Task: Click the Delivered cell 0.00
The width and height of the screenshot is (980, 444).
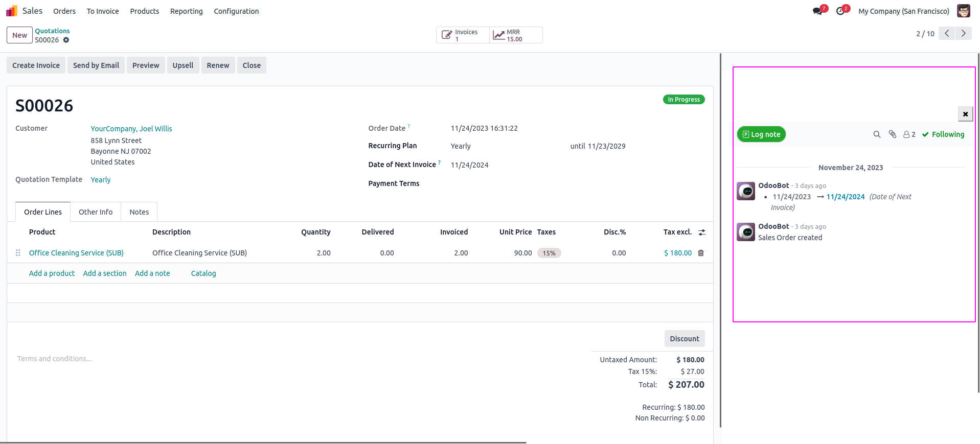Action: (x=387, y=253)
